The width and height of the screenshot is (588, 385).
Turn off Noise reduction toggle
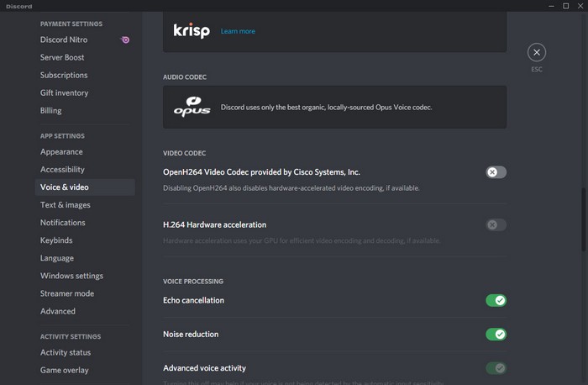496,334
